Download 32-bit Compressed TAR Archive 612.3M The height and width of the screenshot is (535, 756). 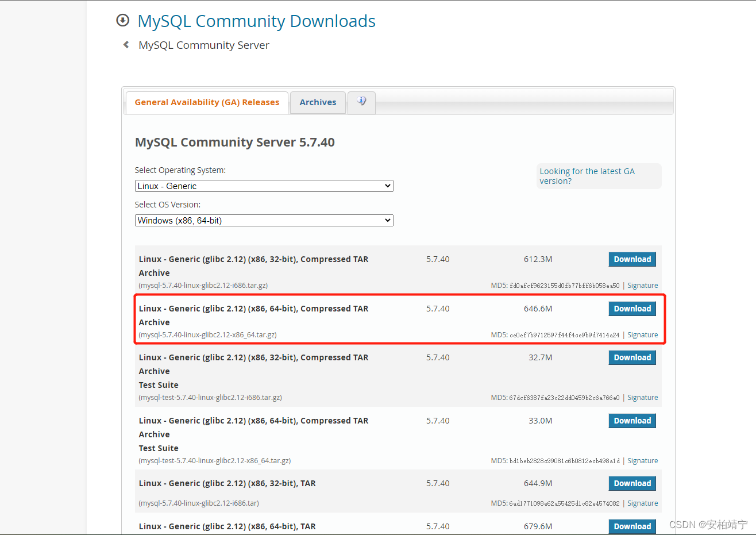[x=632, y=259]
